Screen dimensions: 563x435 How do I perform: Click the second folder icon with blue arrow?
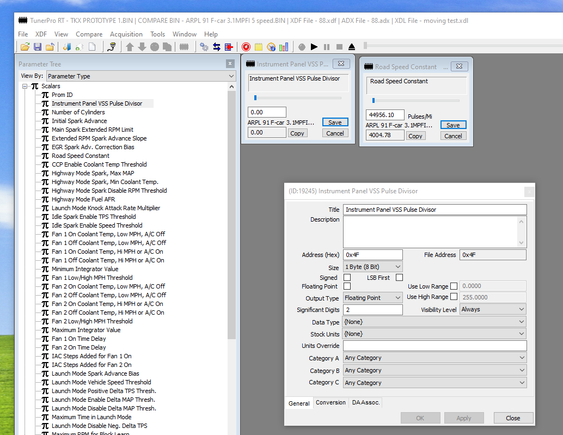[50, 47]
